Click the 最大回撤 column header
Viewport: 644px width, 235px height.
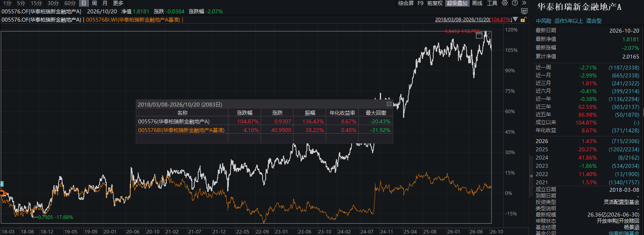point(376,113)
